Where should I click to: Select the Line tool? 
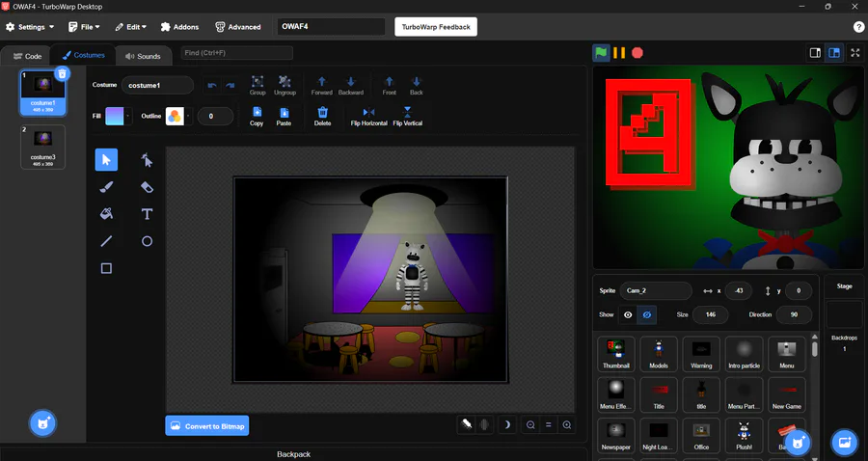(x=106, y=241)
